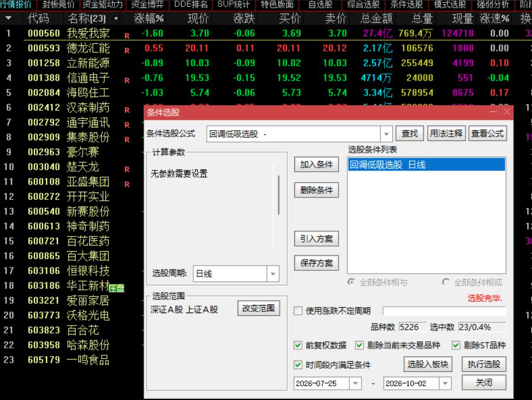Click the 删除条件 button
Viewport: 532px width, 400px height.
tap(316, 190)
